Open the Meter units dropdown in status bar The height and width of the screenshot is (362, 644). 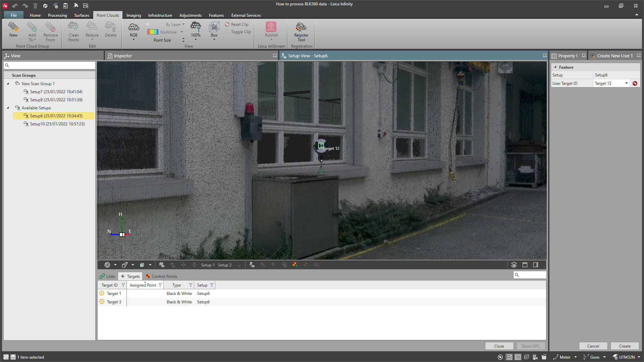click(x=576, y=357)
